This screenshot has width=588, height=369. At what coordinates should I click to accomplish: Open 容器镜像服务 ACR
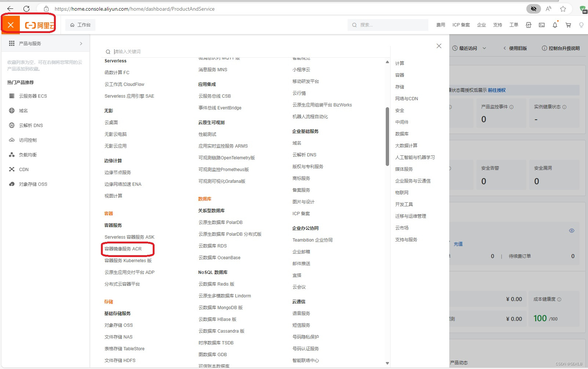coord(123,249)
